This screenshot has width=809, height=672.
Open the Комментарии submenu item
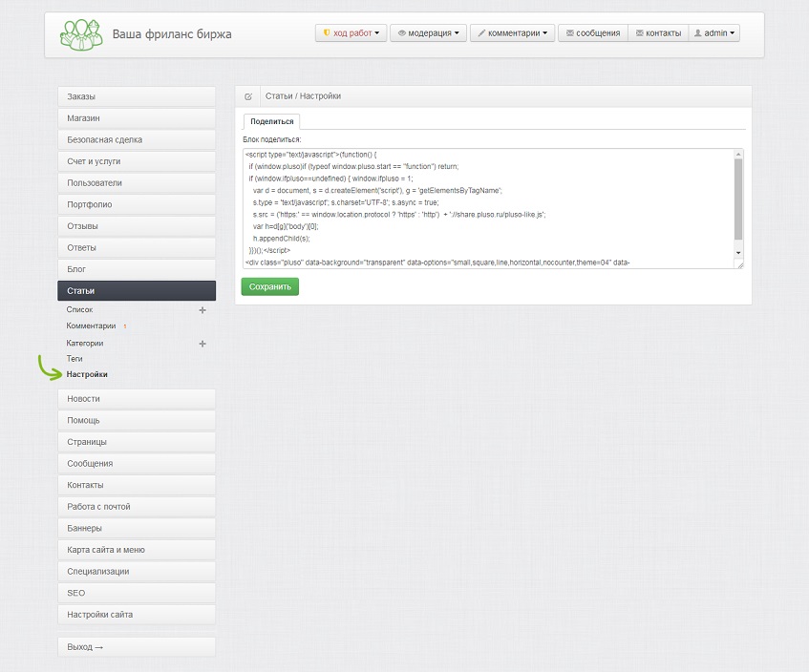click(91, 325)
